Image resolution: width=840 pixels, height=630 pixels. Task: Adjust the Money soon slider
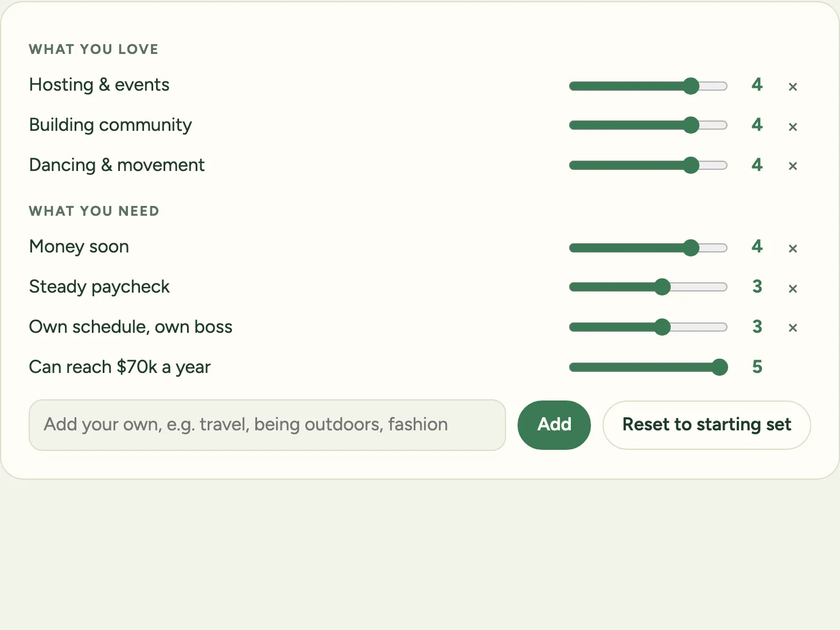[648, 248]
